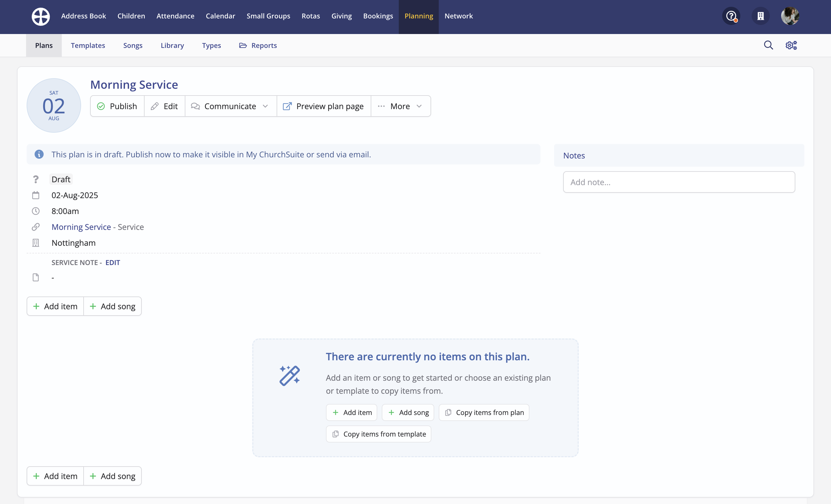Go to Bookings module
Screen dimensions: 831x504
tap(378, 16)
